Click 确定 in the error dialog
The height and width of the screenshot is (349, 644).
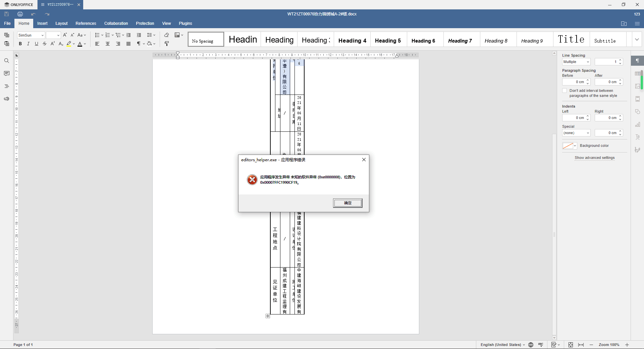[347, 203]
